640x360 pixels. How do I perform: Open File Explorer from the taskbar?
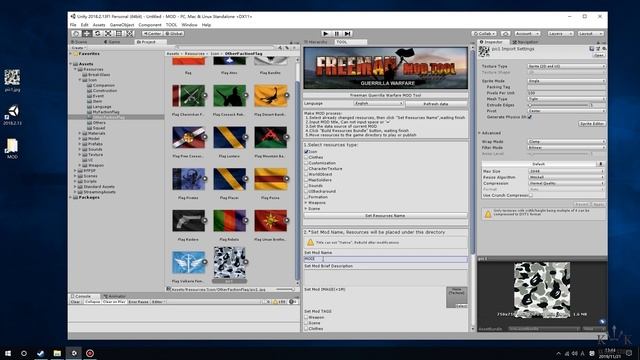point(57,353)
